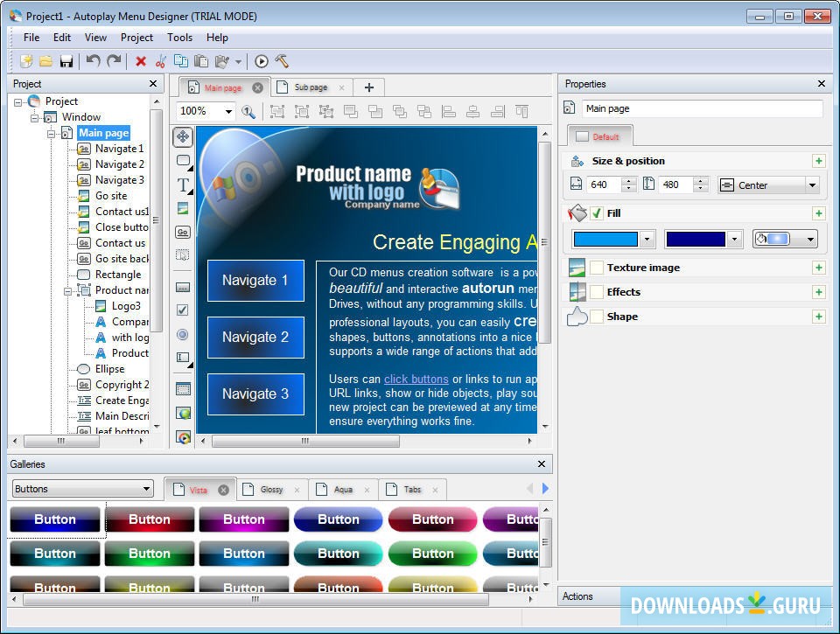This screenshot has height=634, width=840.
Task: Enable the Effects option
Action: (x=598, y=292)
